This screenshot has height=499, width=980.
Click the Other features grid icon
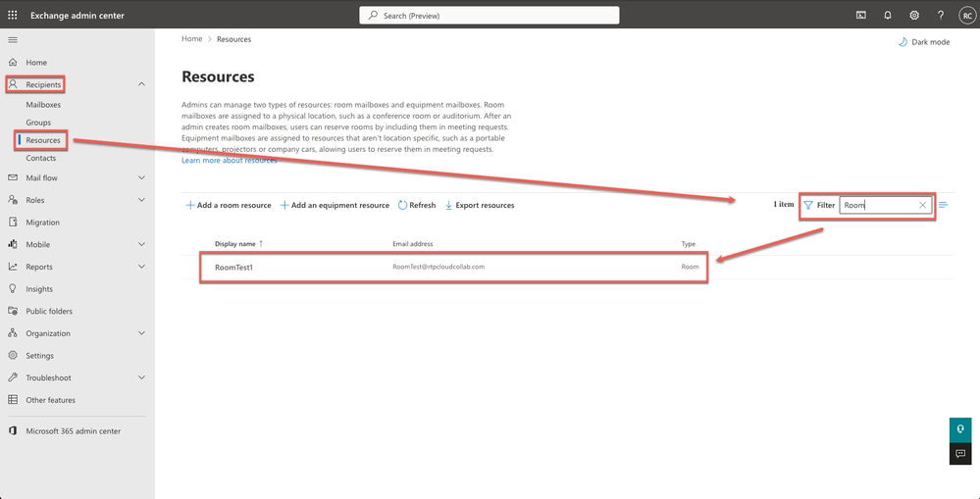point(13,400)
